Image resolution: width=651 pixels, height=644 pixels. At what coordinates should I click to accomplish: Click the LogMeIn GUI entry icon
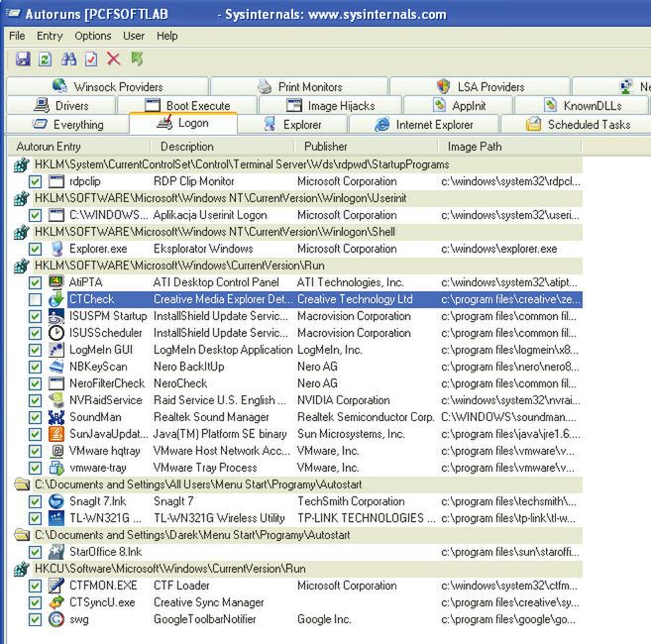point(56,350)
